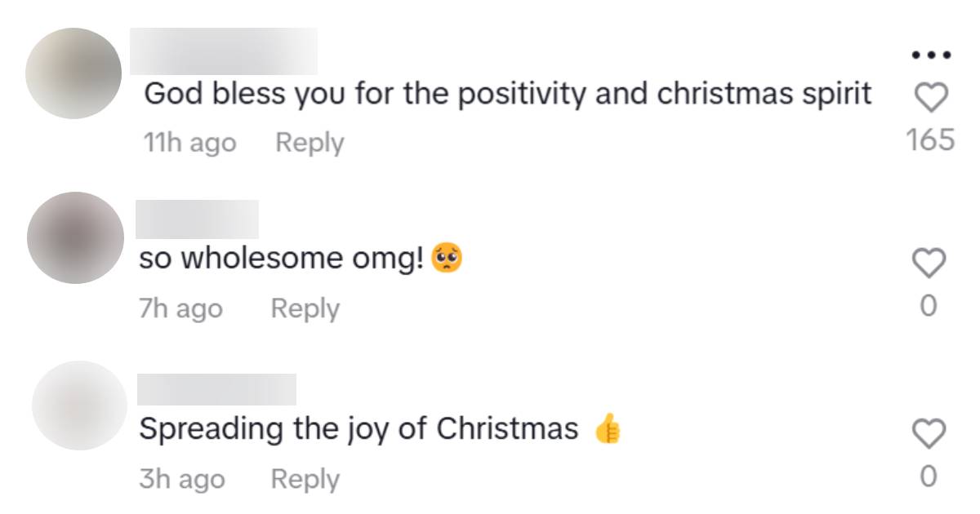The image size is (980, 514).
Task: Click the "11h ago" timestamp
Action: click(189, 144)
